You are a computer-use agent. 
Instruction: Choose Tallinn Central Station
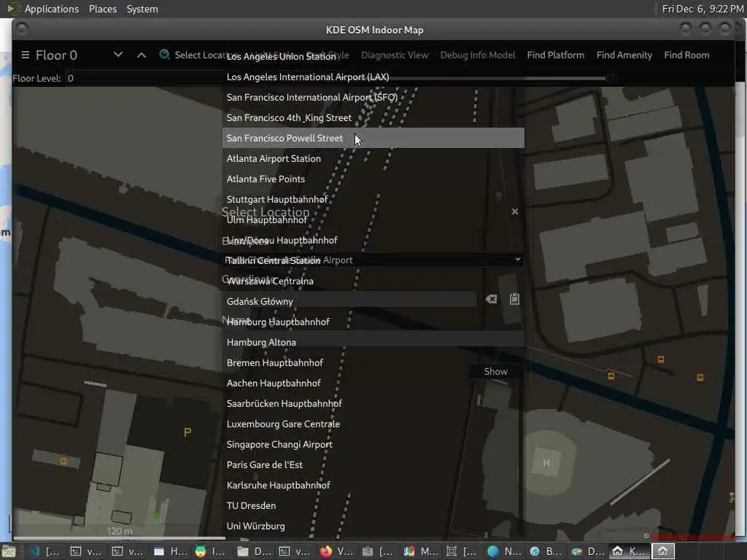click(x=373, y=260)
